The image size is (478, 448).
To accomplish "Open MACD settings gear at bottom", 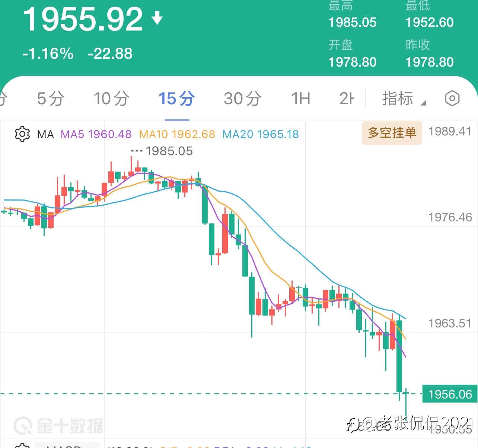I will 22,446.
